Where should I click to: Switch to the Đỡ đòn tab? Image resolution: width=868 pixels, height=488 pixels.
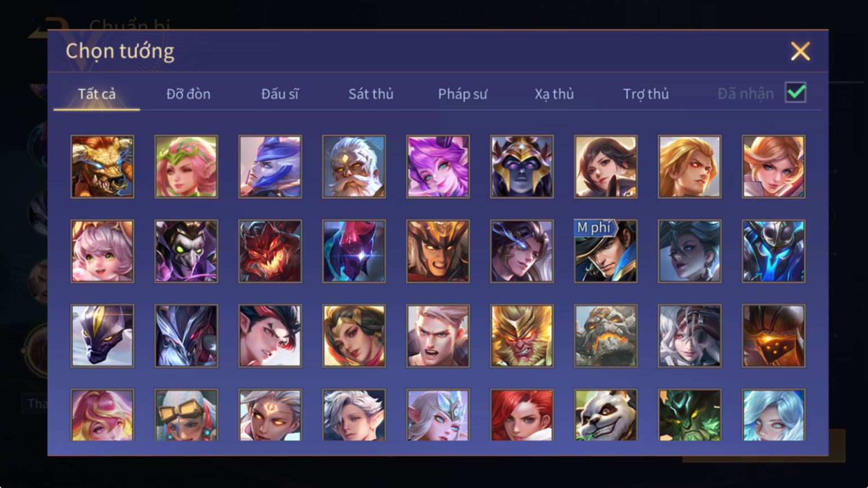tap(189, 94)
